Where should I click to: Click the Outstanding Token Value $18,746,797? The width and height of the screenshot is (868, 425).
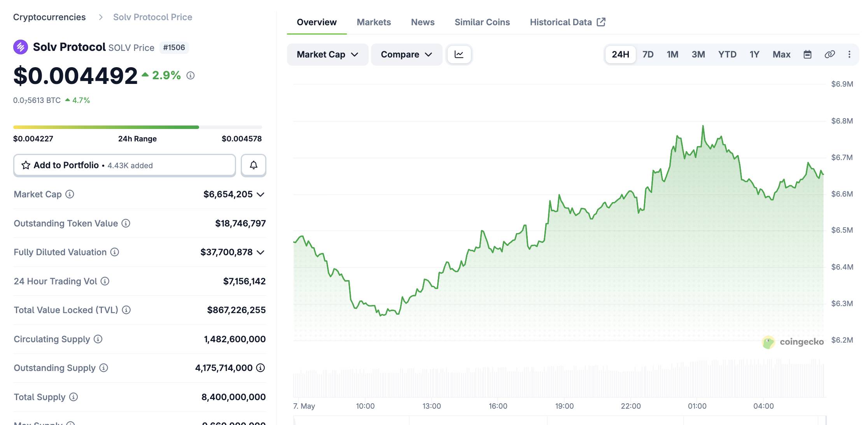(x=240, y=223)
